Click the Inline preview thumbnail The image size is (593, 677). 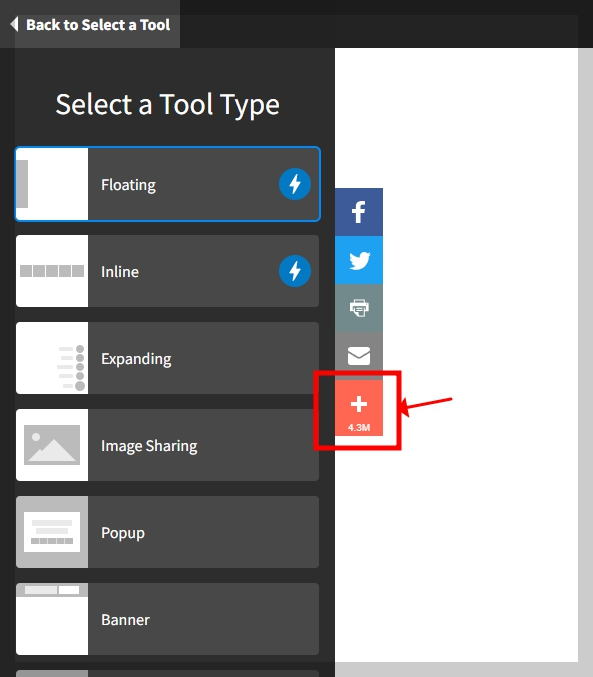click(x=52, y=271)
